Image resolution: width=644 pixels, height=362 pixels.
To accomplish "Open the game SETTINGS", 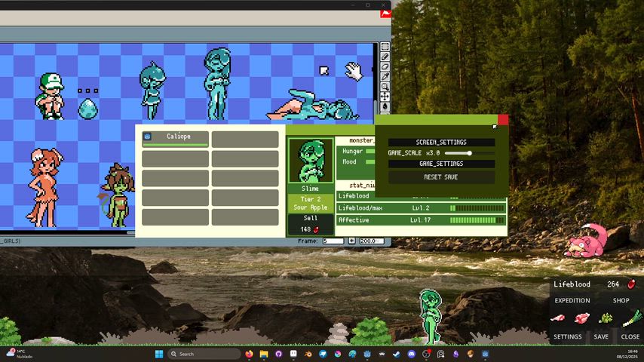I will (568, 336).
